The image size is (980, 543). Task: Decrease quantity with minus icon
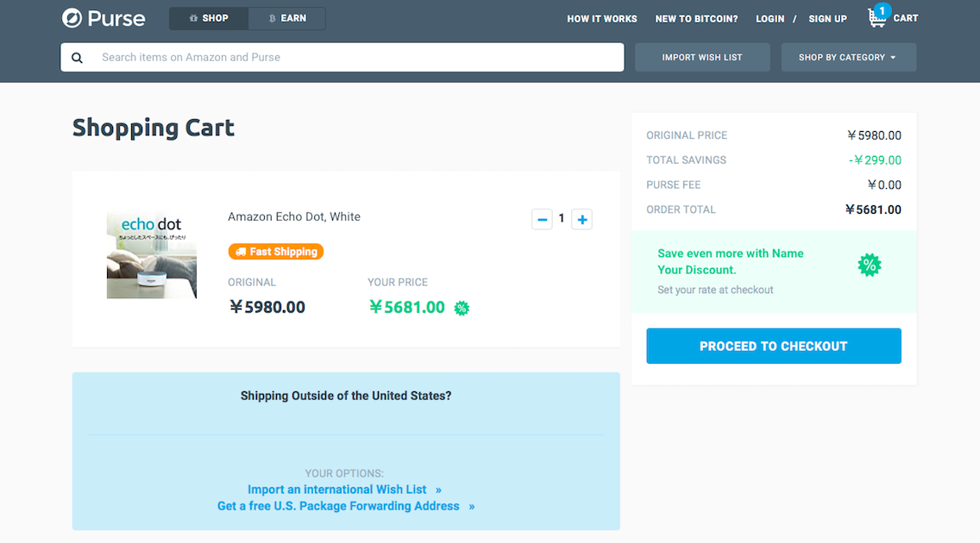pos(543,220)
